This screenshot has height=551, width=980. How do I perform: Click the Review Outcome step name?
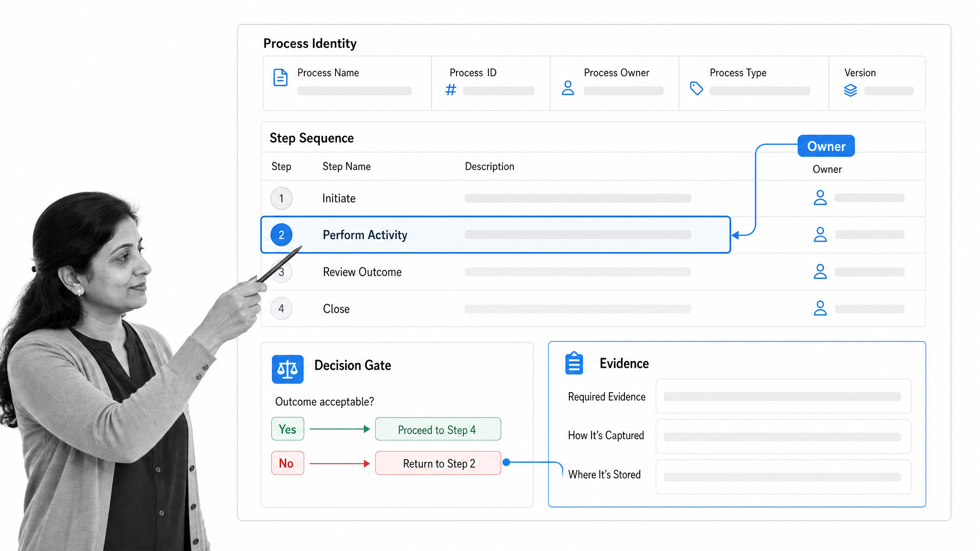coord(362,272)
